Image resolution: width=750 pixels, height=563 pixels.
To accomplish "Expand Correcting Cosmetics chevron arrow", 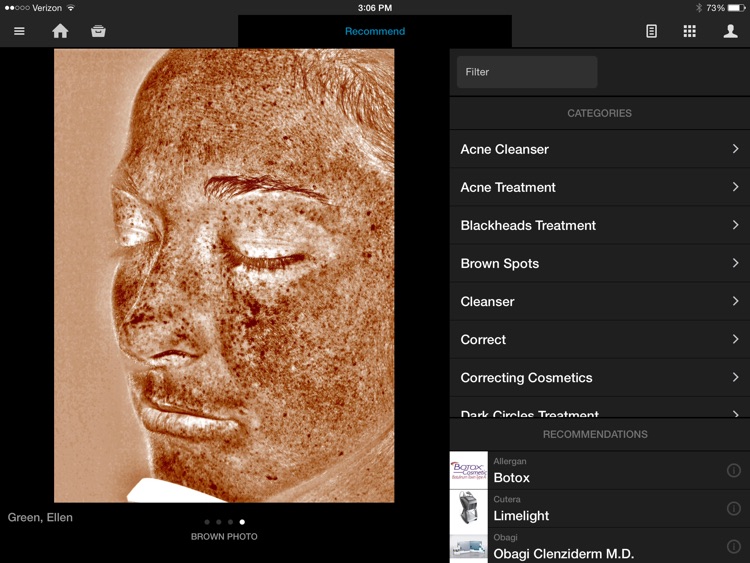I will click(735, 377).
